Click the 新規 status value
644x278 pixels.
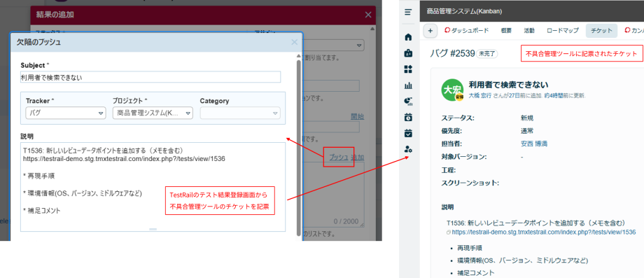(527, 118)
